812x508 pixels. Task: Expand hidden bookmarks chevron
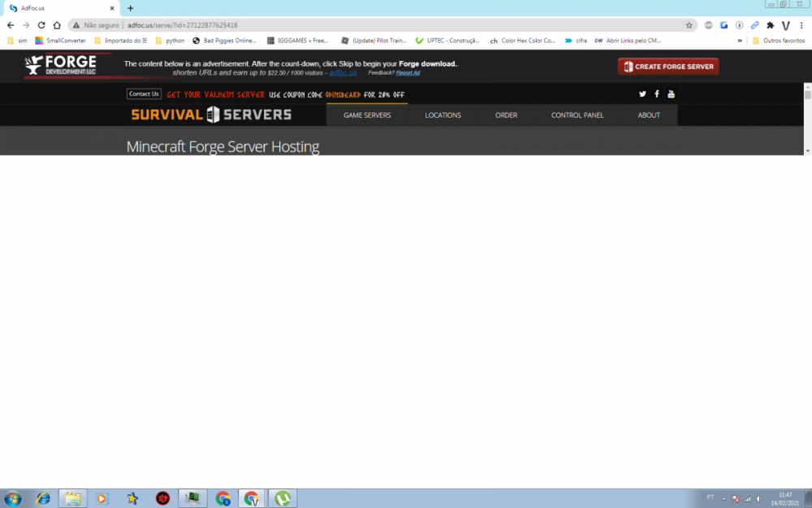tap(740, 41)
